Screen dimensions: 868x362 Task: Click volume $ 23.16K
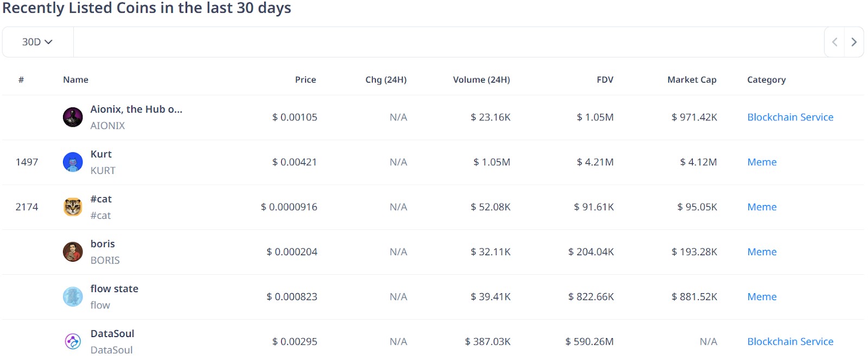pyautogui.click(x=490, y=117)
